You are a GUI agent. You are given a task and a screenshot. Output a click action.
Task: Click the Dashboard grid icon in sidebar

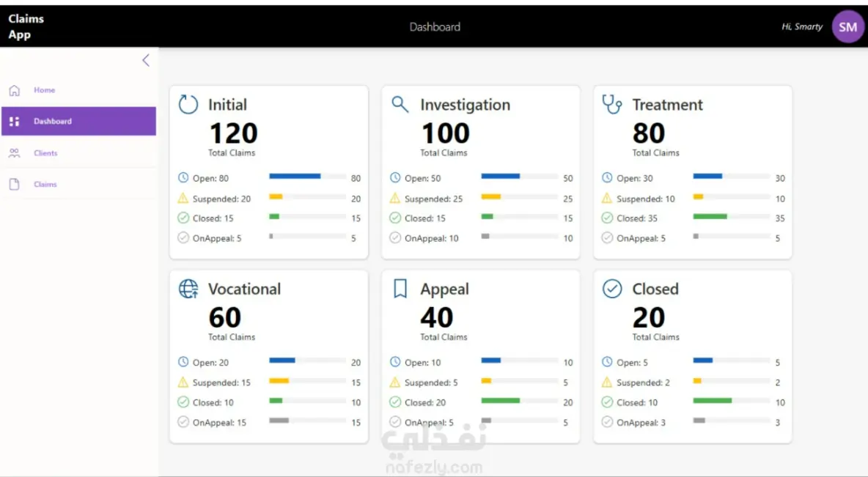point(15,121)
